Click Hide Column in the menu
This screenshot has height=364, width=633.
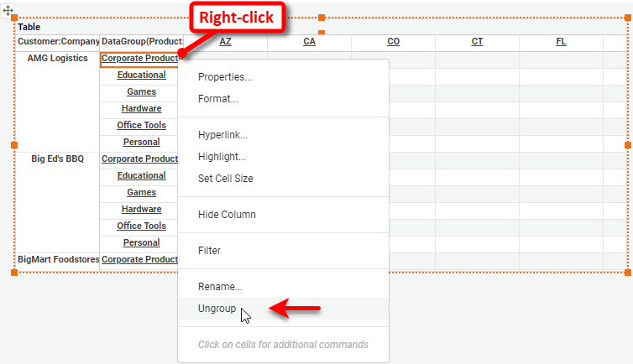227,215
